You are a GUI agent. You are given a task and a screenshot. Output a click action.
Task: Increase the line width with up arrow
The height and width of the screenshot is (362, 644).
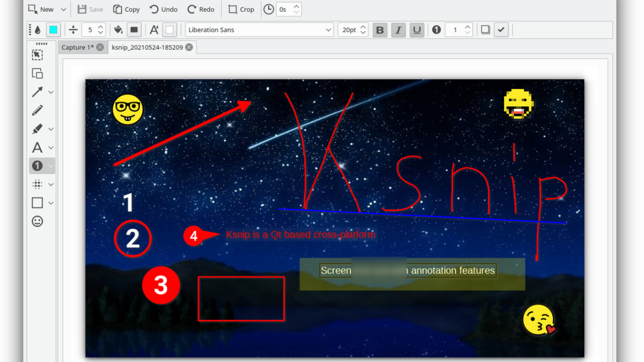point(101,27)
